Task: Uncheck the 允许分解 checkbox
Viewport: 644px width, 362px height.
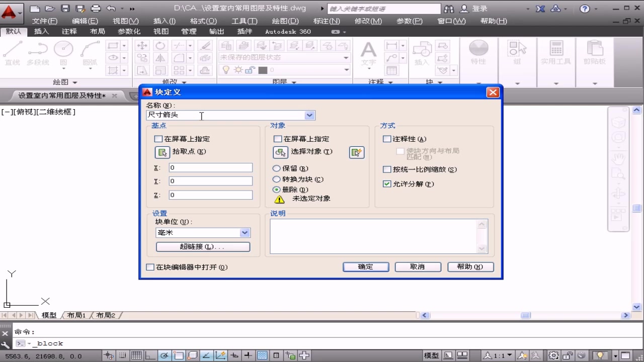Action: pyautogui.click(x=386, y=184)
